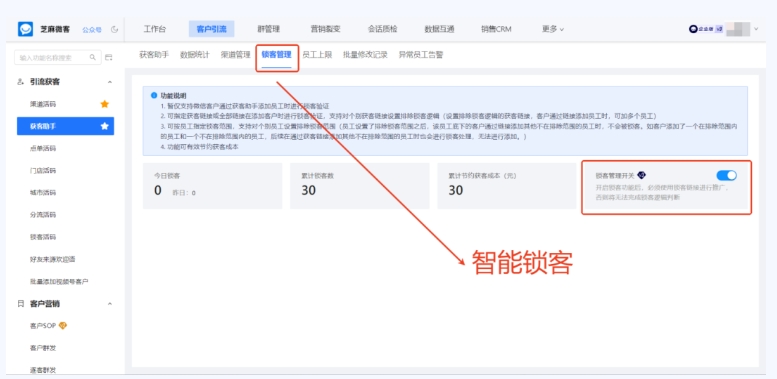This screenshot has height=379, width=777.
Task: Click the 累计节约获客成本 card
Action: click(x=507, y=186)
